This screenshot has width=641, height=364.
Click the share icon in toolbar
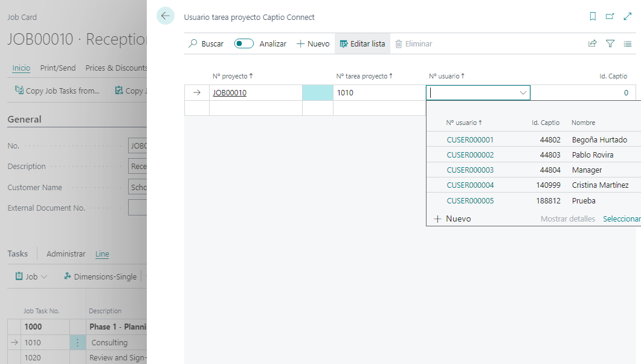point(592,44)
